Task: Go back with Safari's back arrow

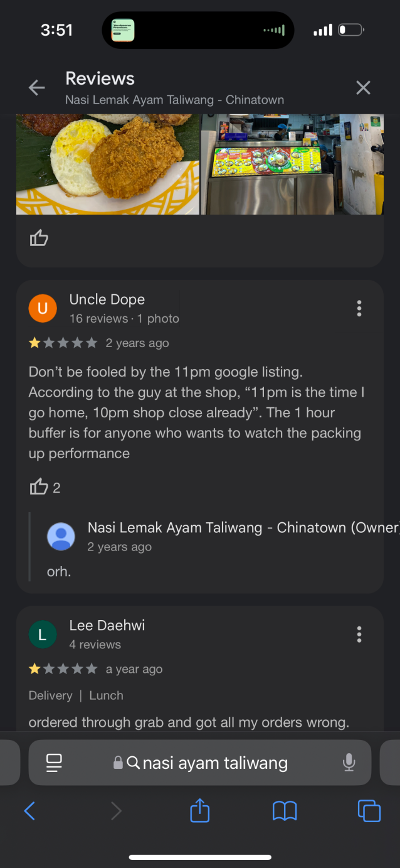Action: click(x=29, y=811)
